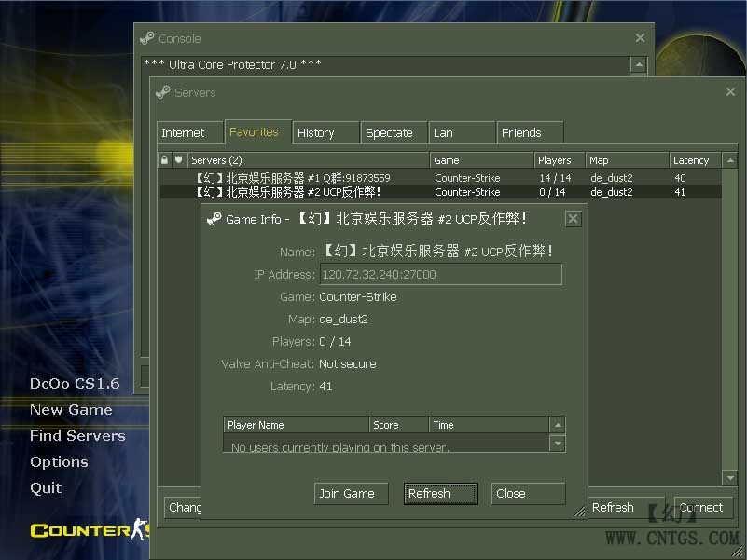The width and height of the screenshot is (747, 560).
Task: Click Steam icon in Game Info title
Action: coord(214,219)
